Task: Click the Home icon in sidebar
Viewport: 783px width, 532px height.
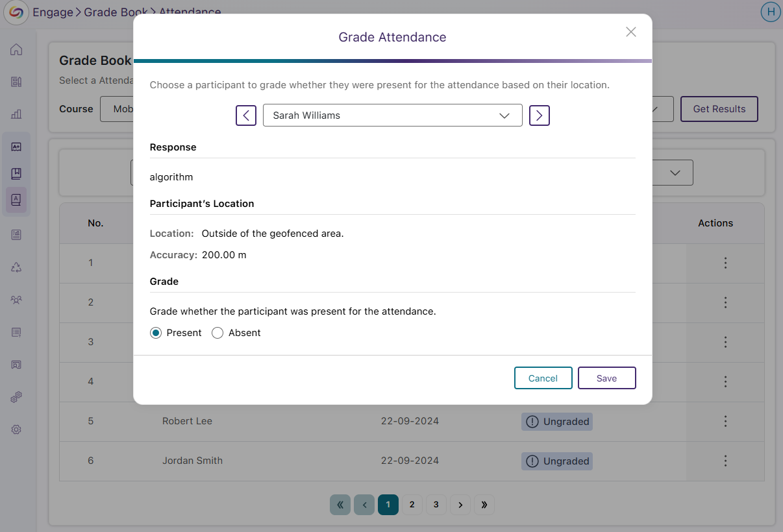Action: pyautogui.click(x=16, y=50)
